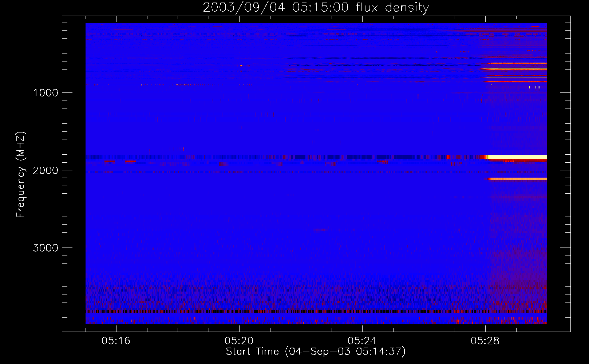Click the orange emission band just above 2100 MHz

[x=517, y=179]
